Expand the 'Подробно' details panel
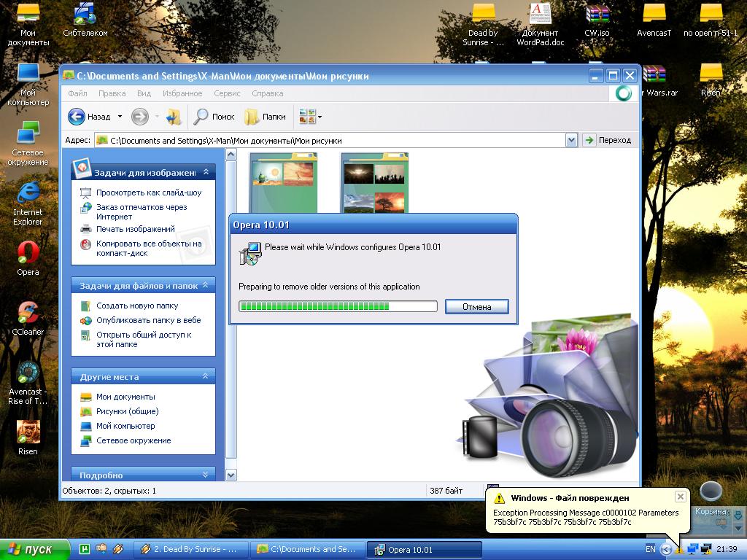Viewport: 747px width, 560px height. (x=206, y=475)
